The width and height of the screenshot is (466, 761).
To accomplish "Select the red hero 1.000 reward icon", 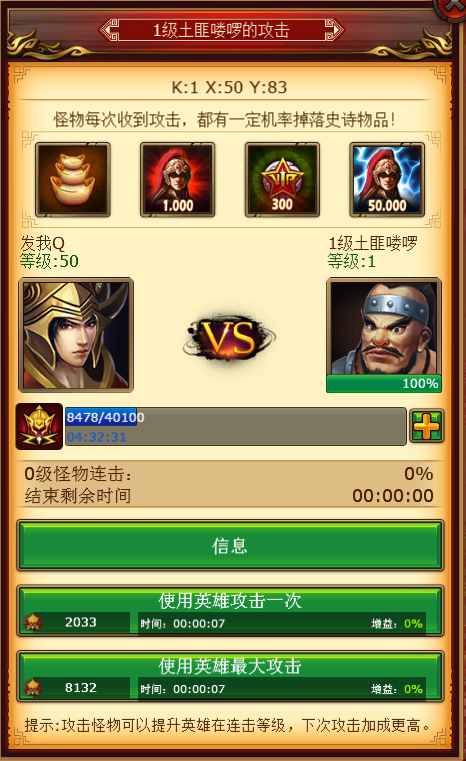I will pyautogui.click(x=177, y=180).
